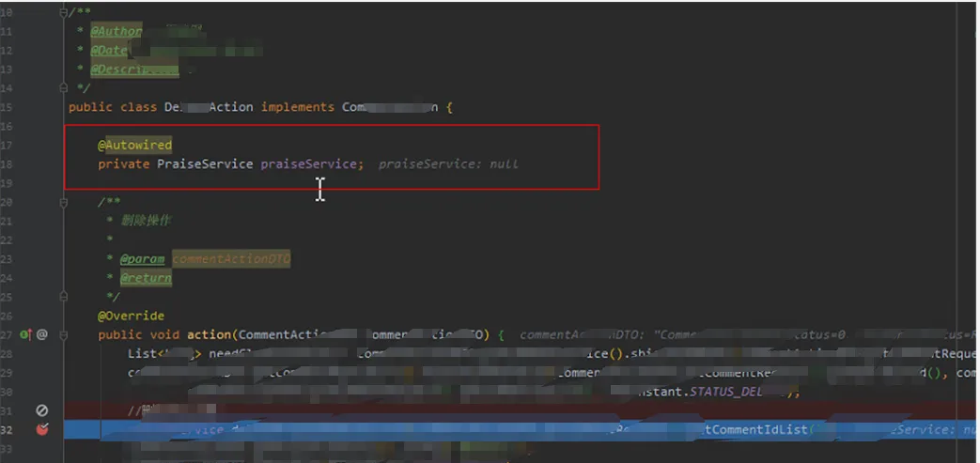Click the PraiseService type name on line 18
The height and width of the screenshot is (463, 980).
point(205,163)
